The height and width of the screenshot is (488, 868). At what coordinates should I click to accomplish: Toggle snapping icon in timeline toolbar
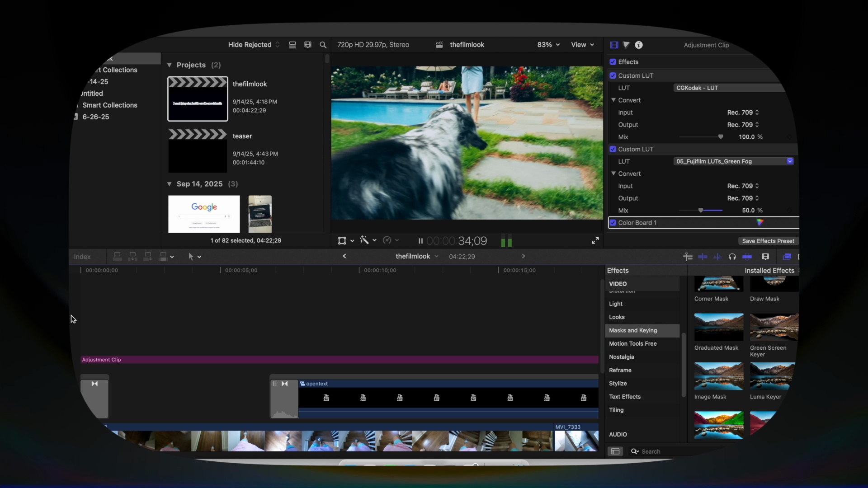point(747,257)
